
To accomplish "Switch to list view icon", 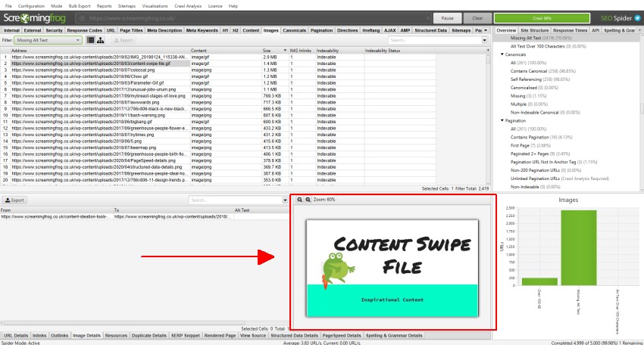I will pos(90,39).
